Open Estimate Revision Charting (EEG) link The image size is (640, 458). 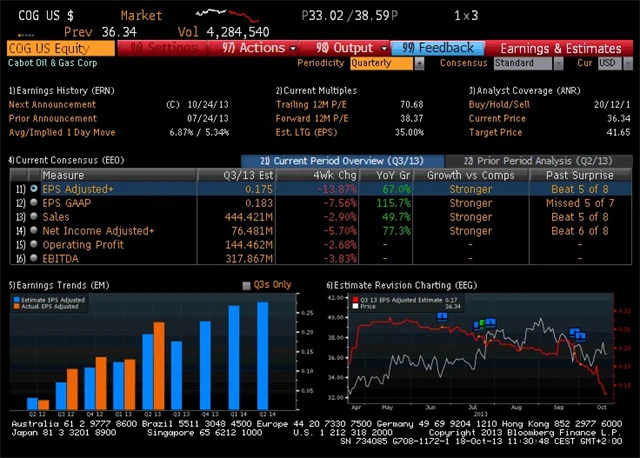(401, 285)
